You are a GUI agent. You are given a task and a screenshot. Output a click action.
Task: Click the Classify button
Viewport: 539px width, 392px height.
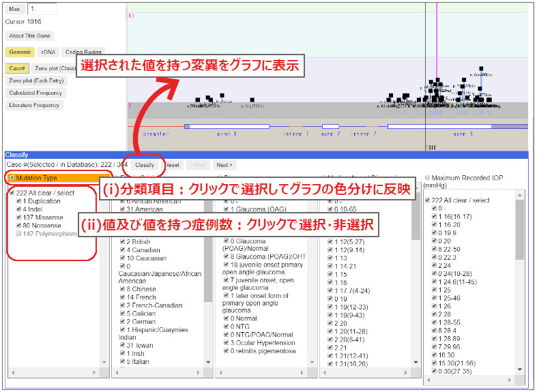(145, 165)
